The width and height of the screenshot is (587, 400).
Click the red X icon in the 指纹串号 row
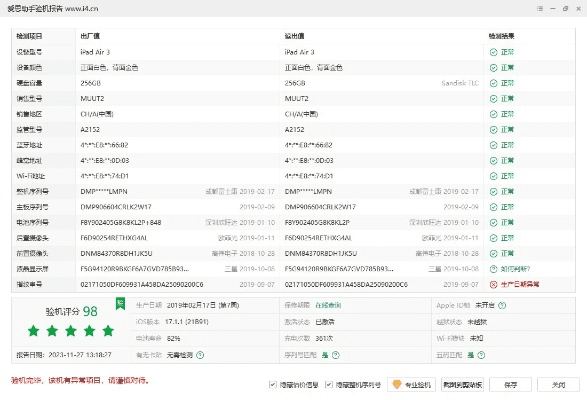pos(493,284)
